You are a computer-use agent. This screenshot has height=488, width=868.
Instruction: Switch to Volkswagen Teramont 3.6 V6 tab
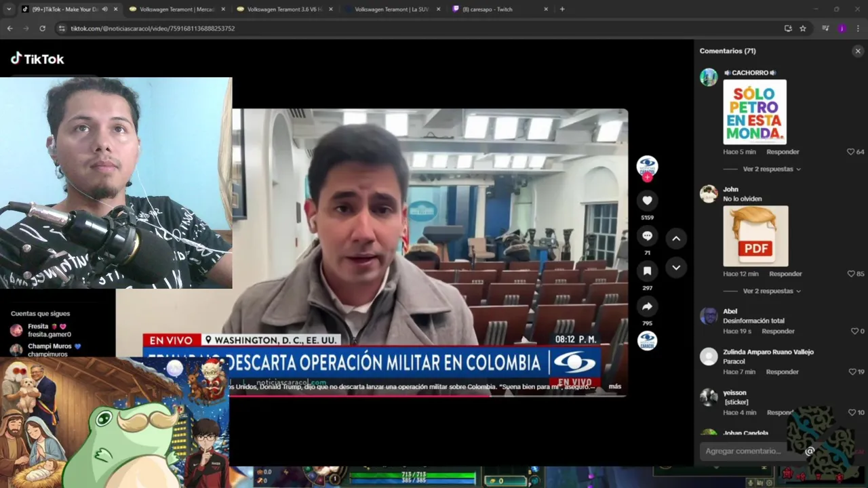pos(284,9)
